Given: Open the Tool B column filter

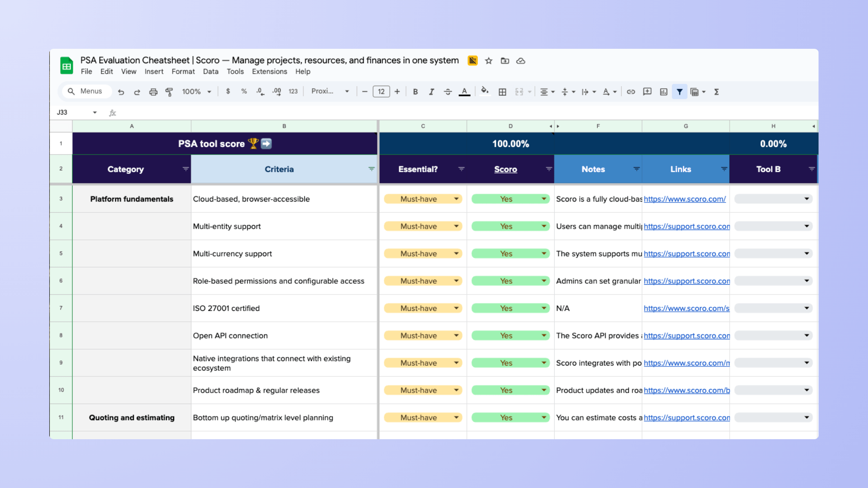Looking at the screenshot, I should click(811, 169).
